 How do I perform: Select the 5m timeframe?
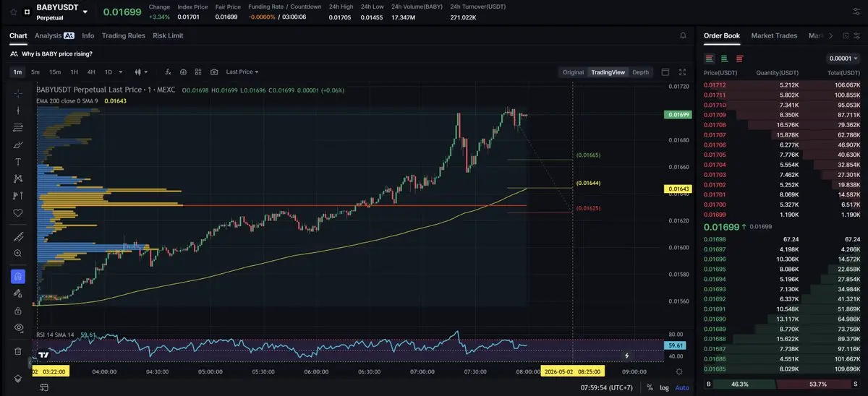(35, 72)
